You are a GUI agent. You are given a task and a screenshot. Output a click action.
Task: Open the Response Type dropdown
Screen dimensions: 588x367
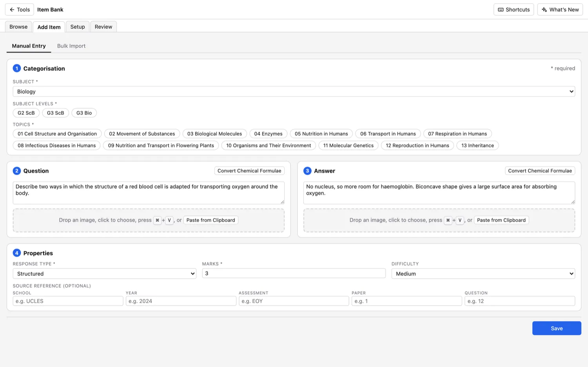point(105,273)
